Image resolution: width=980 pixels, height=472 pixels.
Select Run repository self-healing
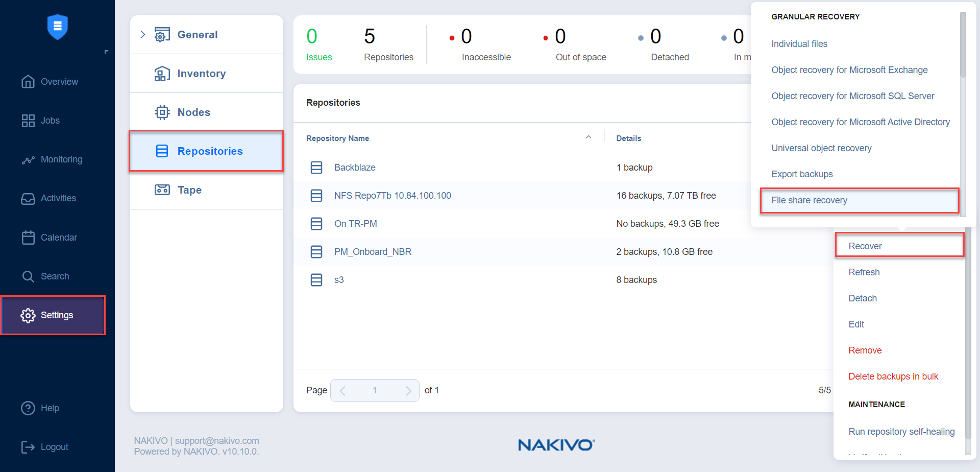pyautogui.click(x=901, y=432)
